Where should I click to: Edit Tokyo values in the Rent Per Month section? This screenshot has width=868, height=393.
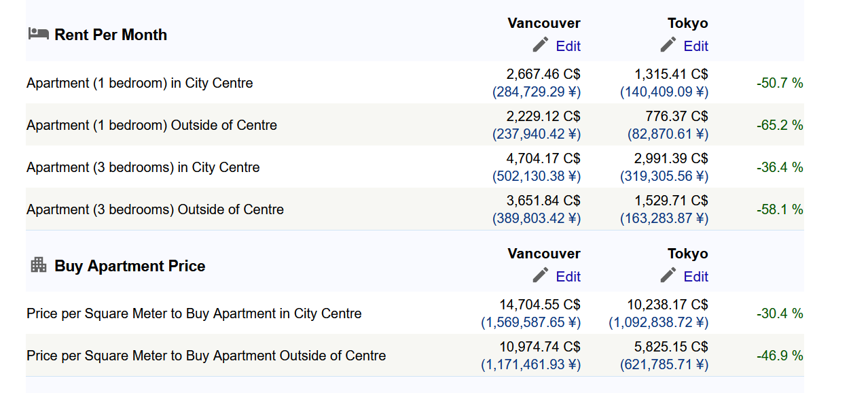coord(695,46)
